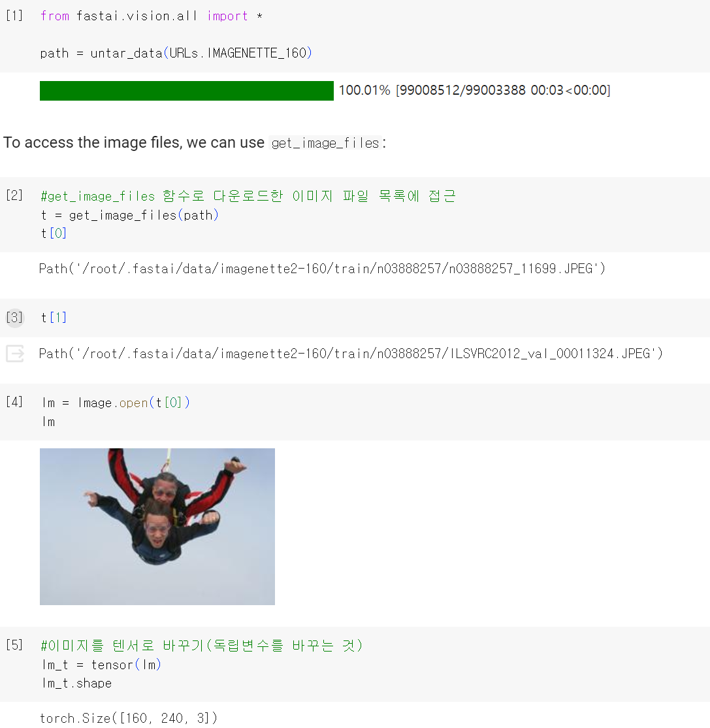
Task: Click the green download progress bar
Action: click(187, 91)
